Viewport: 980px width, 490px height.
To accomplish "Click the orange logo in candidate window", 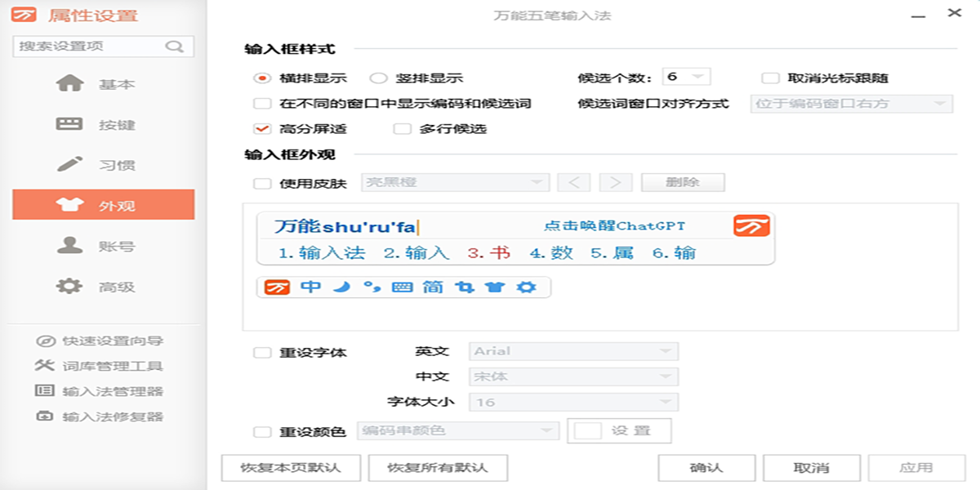I will pos(751,226).
